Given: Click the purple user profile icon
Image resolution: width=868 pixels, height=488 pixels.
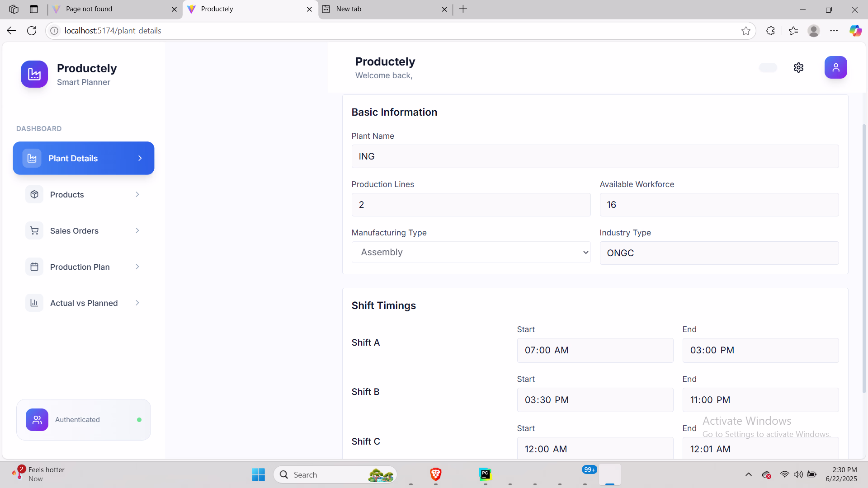Looking at the screenshot, I should click(x=835, y=67).
